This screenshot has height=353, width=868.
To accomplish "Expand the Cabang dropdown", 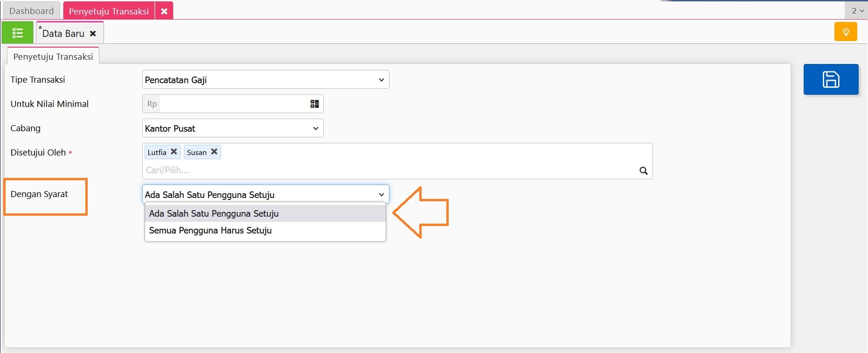I will tap(232, 128).
